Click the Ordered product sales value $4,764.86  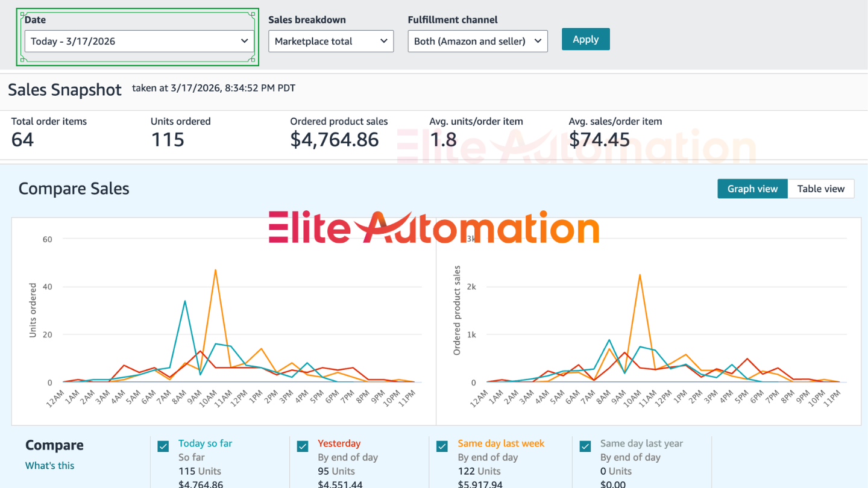(335, 140)
